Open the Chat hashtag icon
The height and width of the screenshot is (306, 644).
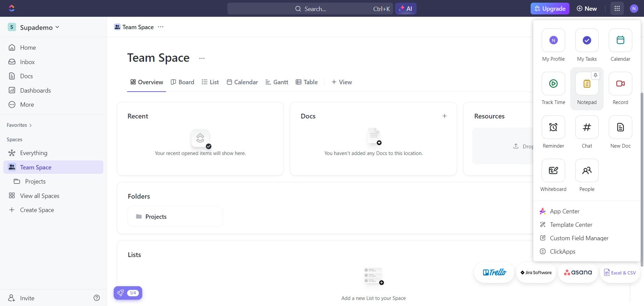point(587,127)
